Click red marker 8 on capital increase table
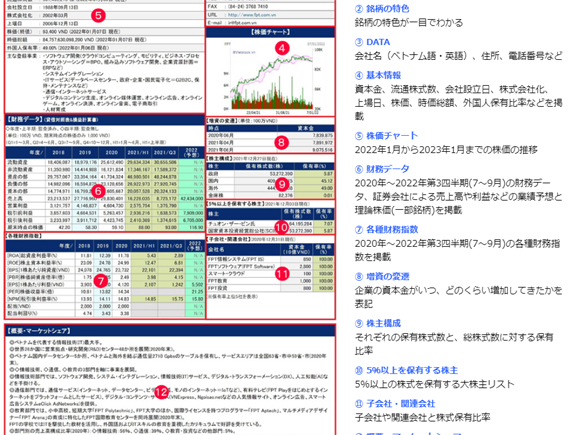Screen dimensions: 572x435 coord(281,142)
